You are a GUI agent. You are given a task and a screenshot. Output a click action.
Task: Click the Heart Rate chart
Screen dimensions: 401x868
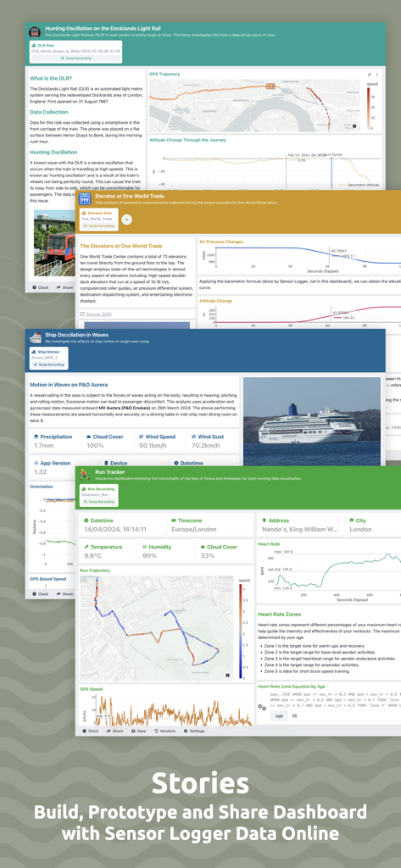[330, 576]
